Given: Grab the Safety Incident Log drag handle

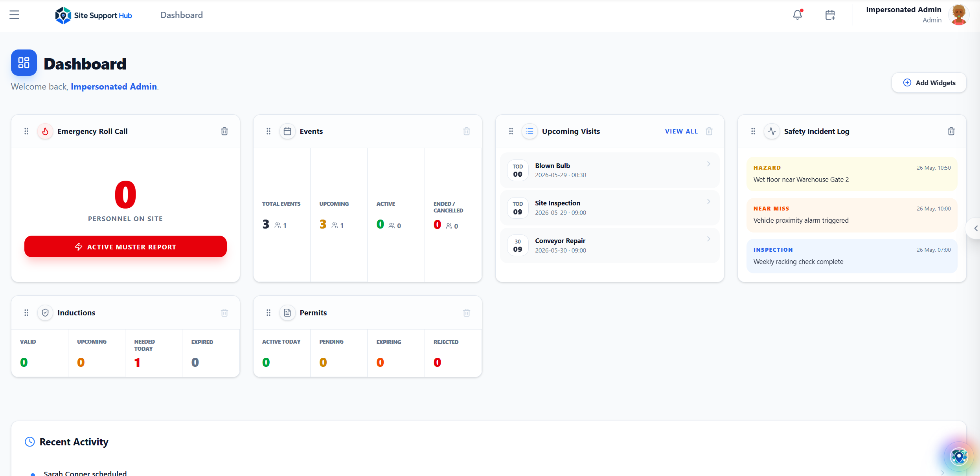Looking at the screenshot, I should pyautogui.click(x=753, y=131).
